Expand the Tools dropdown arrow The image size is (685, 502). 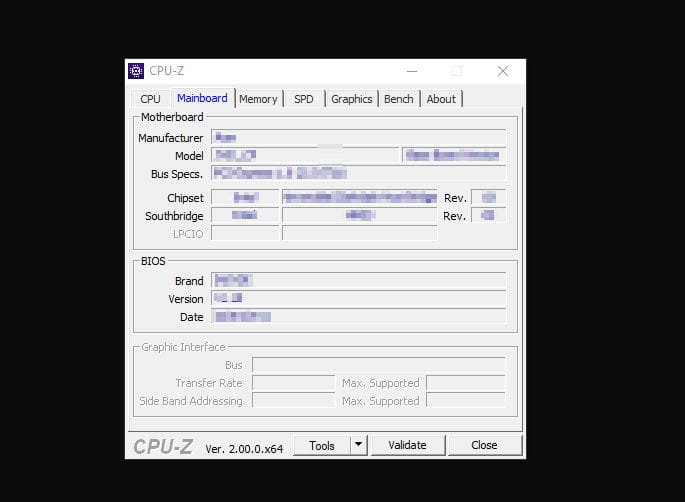(x=359, y=445)
